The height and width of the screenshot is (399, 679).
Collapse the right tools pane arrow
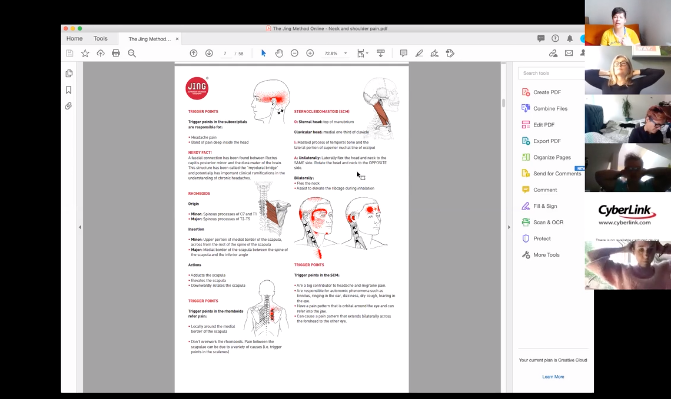pos(509,227)
